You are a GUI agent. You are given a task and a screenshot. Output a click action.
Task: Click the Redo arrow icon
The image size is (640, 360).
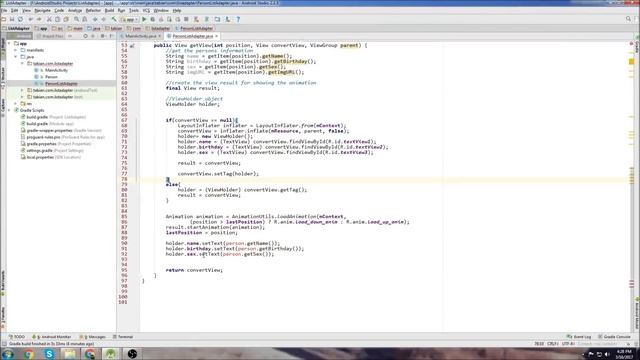click(x=39, y=19)
